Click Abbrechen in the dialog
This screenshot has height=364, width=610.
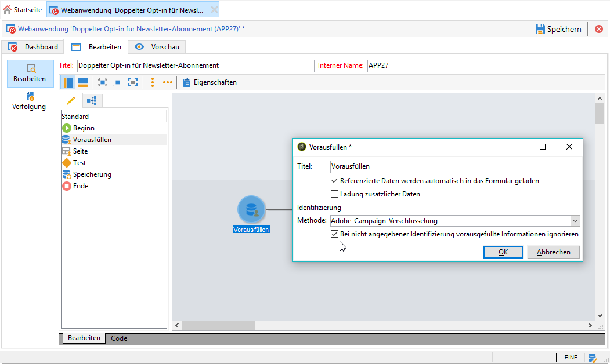point(553,252)
